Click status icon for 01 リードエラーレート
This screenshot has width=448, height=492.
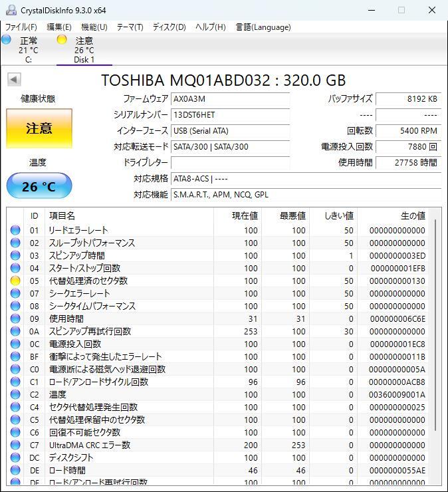tap(15, 230)
